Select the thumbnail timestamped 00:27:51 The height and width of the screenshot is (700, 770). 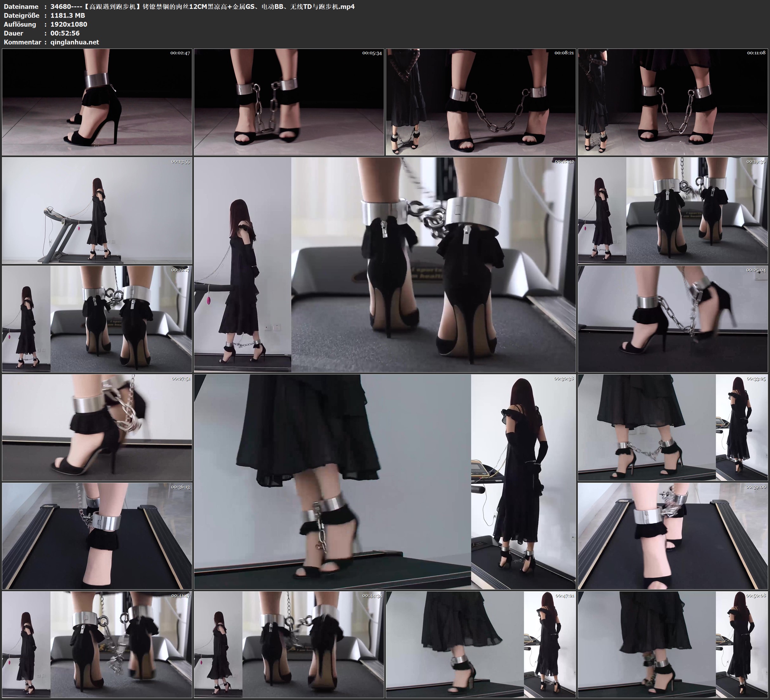[97, 427]
